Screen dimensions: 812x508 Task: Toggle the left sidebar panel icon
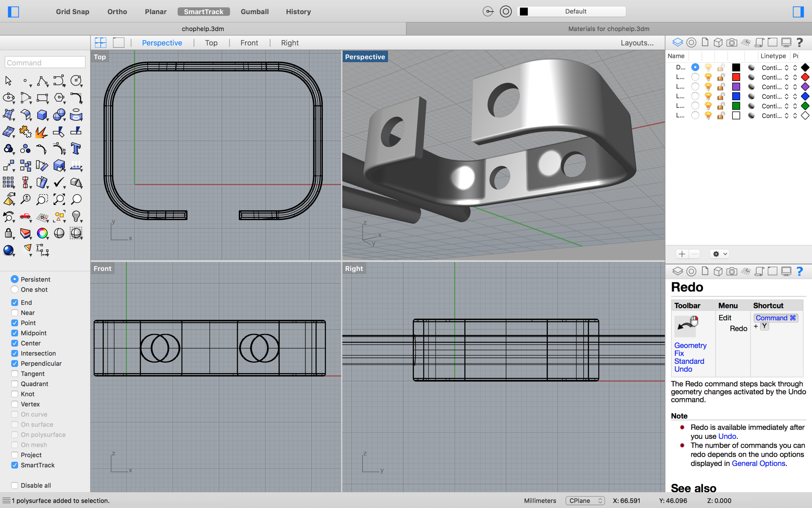tap(13, 12)
